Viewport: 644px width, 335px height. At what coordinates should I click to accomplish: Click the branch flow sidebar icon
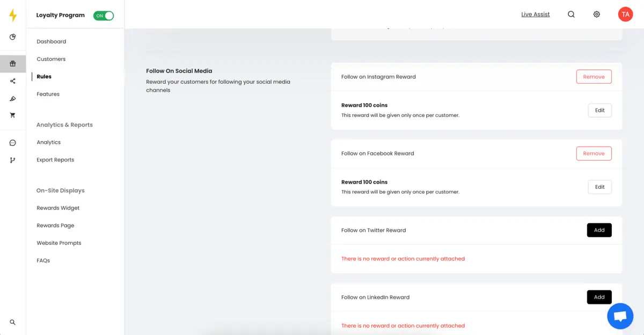pos(13,160)
